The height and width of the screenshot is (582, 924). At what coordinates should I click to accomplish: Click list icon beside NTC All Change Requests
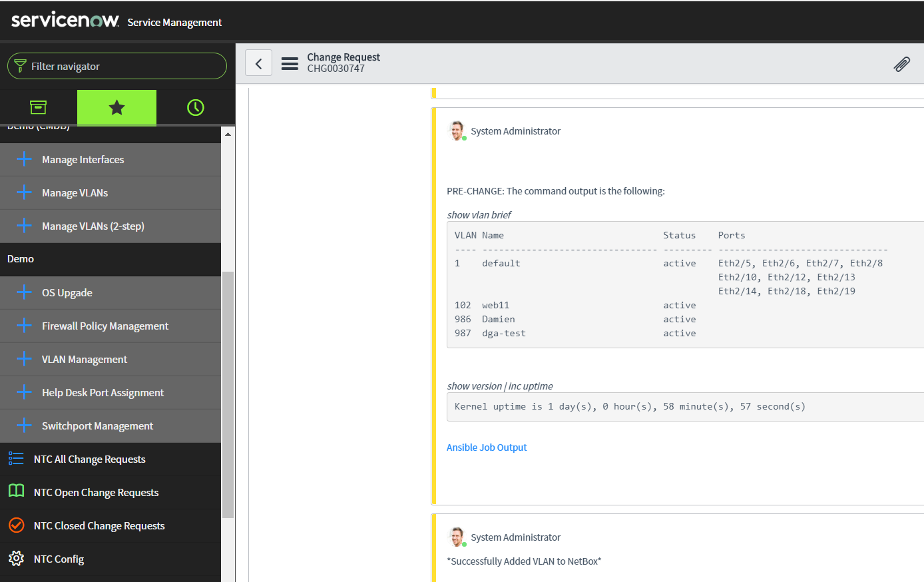coord(16,458)
